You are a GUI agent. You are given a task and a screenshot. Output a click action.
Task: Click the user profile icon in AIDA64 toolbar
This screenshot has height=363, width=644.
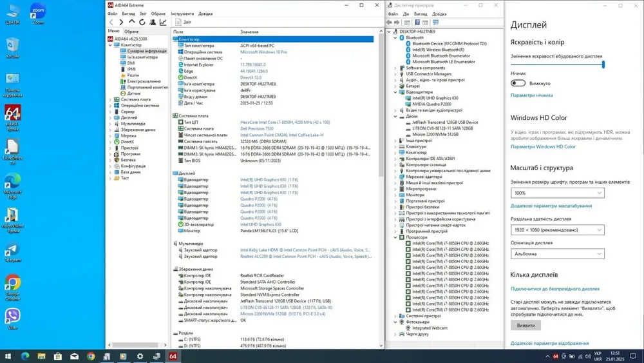[x=153, y=22]
